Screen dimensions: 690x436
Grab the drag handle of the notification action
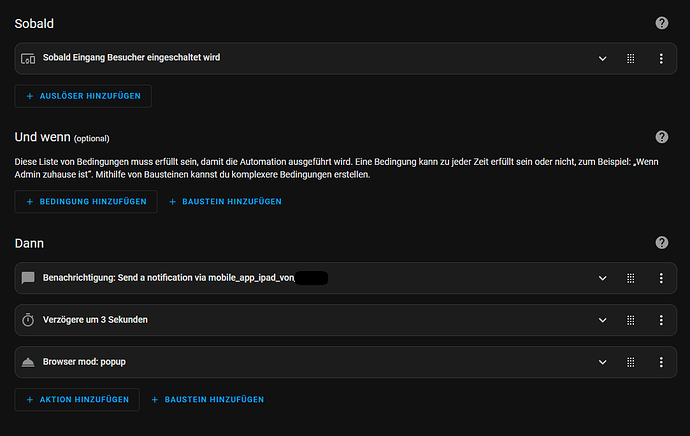coord(631,278)
